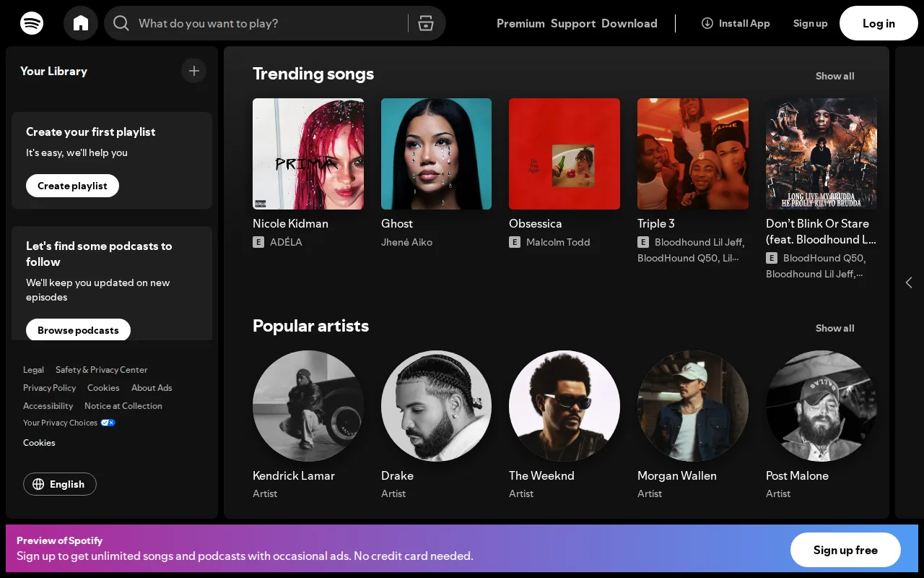Open the Download link
Screen dimensions: 924x578
tap(629, 23)
